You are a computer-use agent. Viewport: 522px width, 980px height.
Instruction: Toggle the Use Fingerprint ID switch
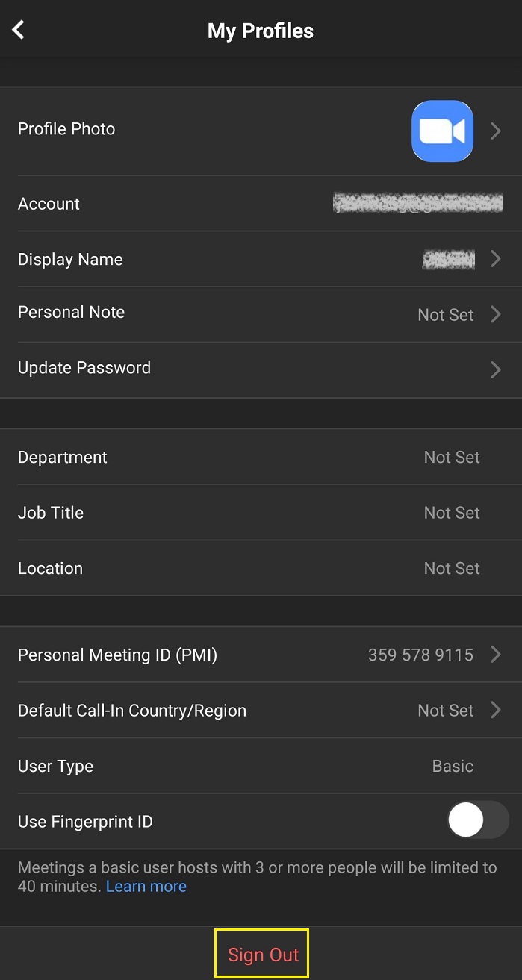coord(478,822)
